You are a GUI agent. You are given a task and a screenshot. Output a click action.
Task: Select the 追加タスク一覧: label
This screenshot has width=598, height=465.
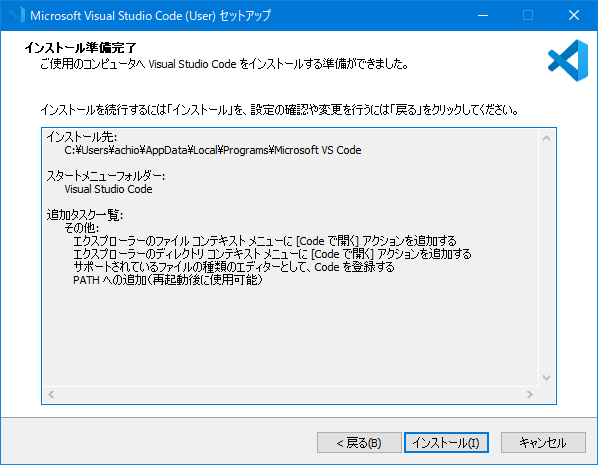click(85, 215)
